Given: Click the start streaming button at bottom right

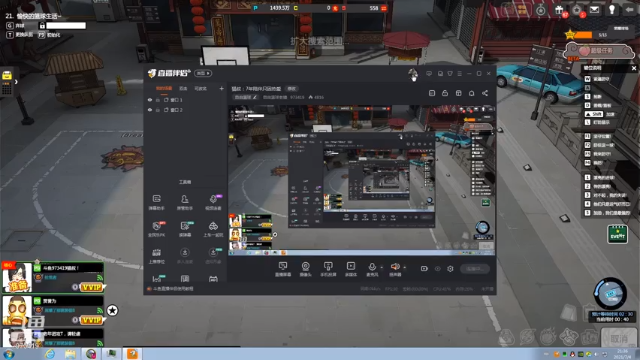Looking at the screenshot, I should coord(474,269).
